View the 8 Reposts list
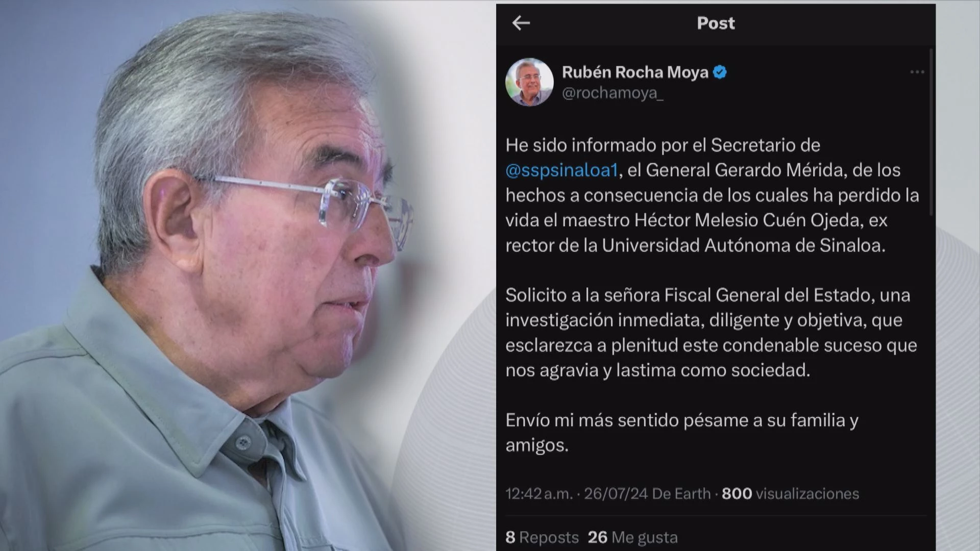Viewport: 980px width, 551px height. point(542,537)
